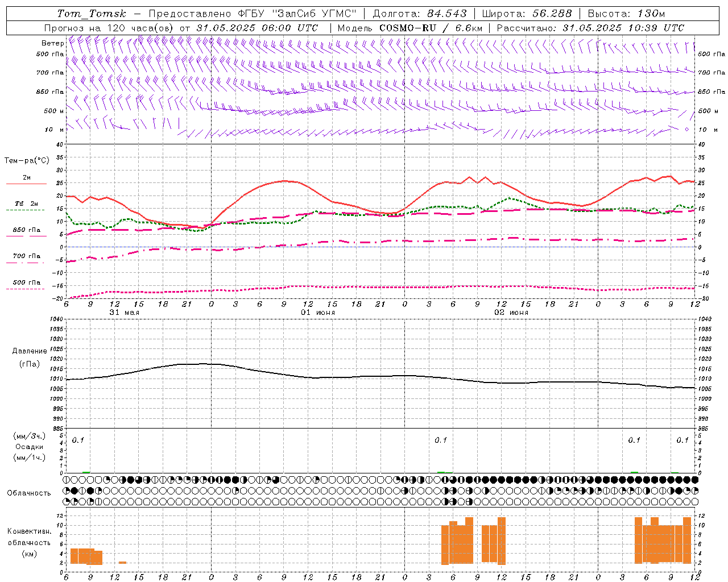Click the 02 июня date label
This screenshot has width=728, height=582.
click(x=511, y=313)
